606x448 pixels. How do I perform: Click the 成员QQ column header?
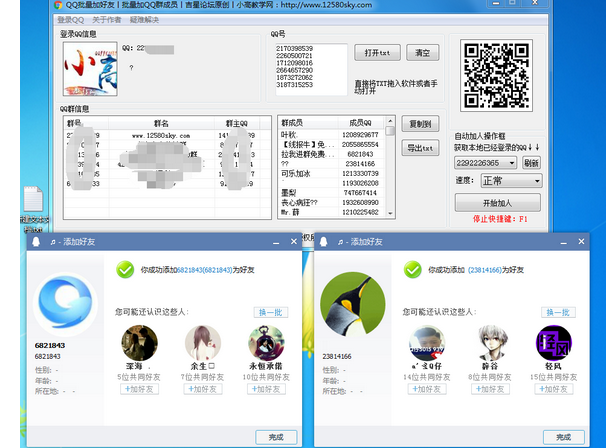[361, 123]
